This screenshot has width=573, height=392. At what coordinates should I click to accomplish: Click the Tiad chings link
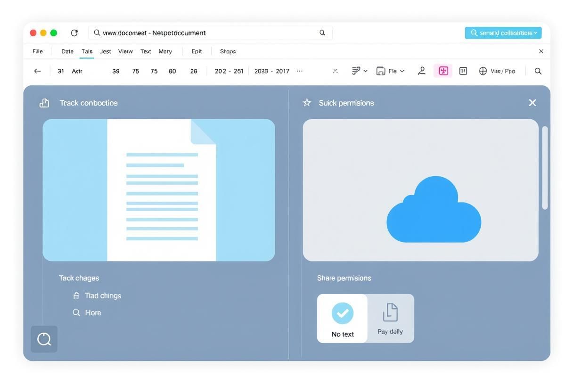(x=103, y=296)
